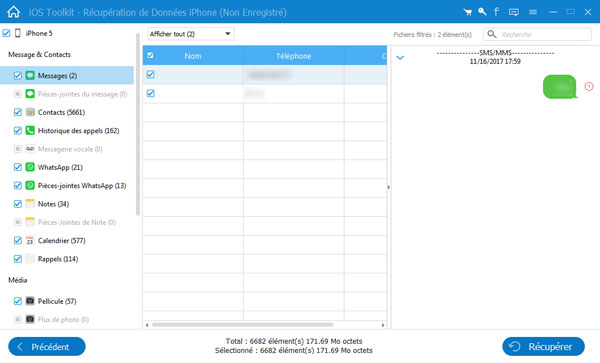Open the Afficher tout (2) dropdown

coord(191,34)
